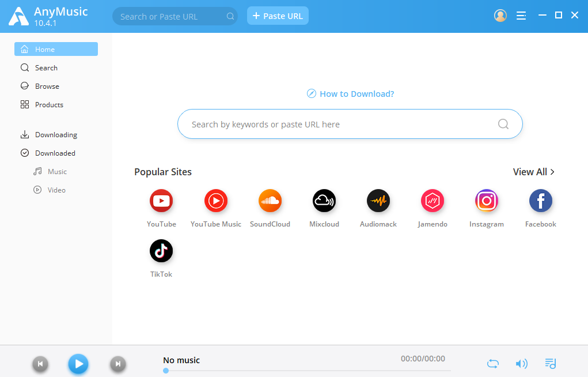
Task: Open the TikTok site icon
Action: point(161,251)
